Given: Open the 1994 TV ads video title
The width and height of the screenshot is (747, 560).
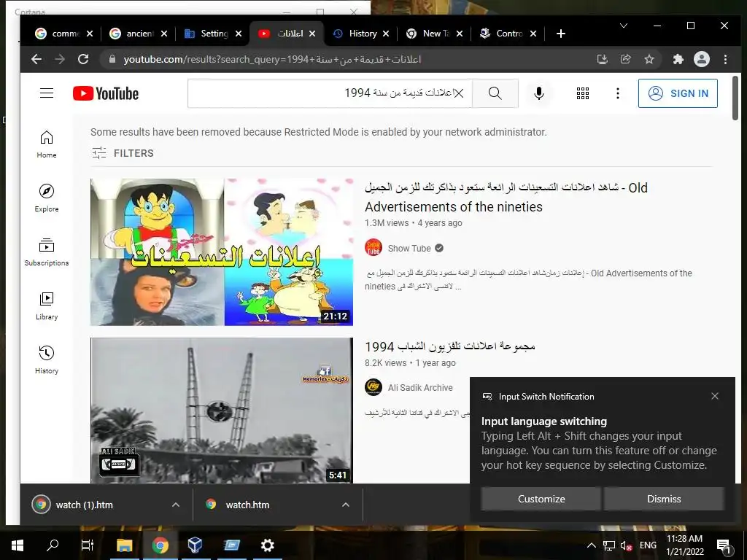Looking at the screenshot, I should [x=450, y=346].
